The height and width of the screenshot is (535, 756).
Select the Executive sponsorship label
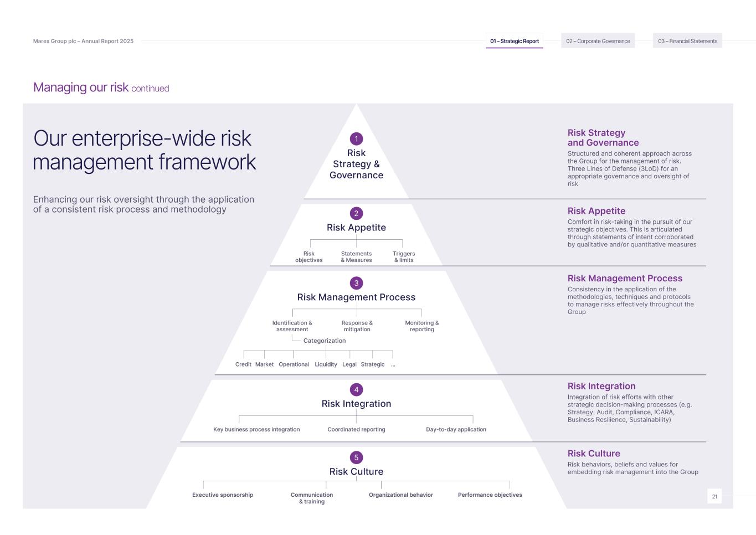[x=223, y=495]
